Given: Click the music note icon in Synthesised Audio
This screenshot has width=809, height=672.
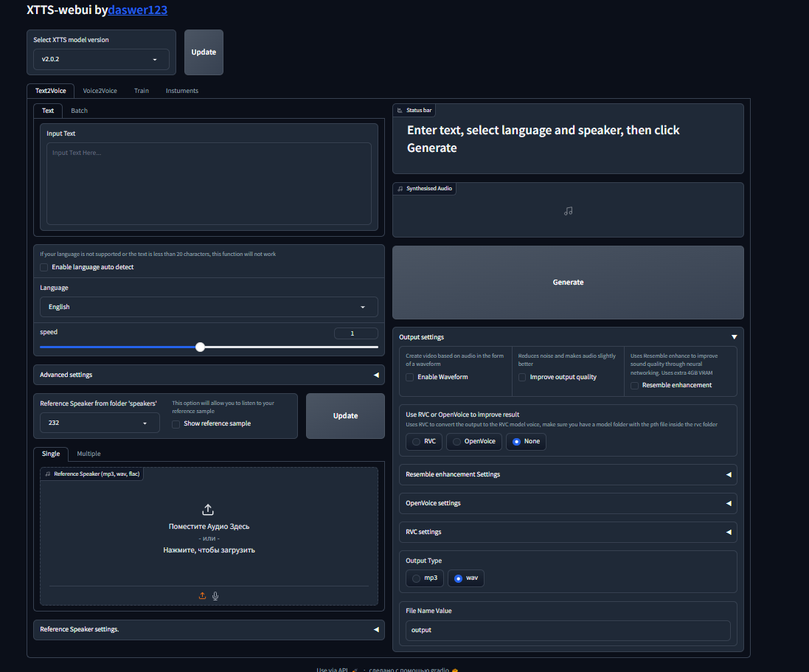Looking at the screenshot, I should [x=568, y=211].
